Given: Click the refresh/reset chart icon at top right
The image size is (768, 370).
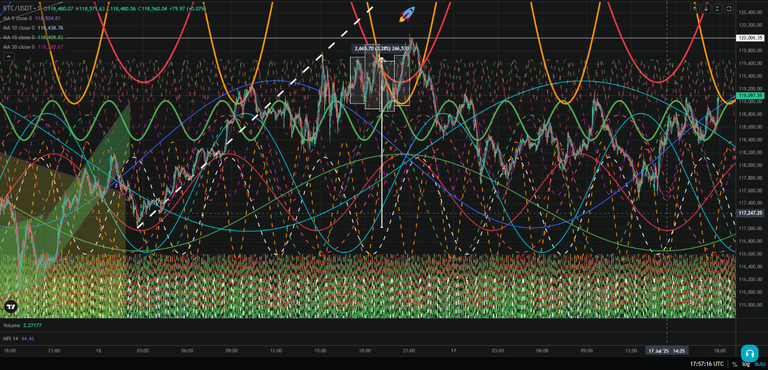Looking at the screenshot, I should pos(729,8).
